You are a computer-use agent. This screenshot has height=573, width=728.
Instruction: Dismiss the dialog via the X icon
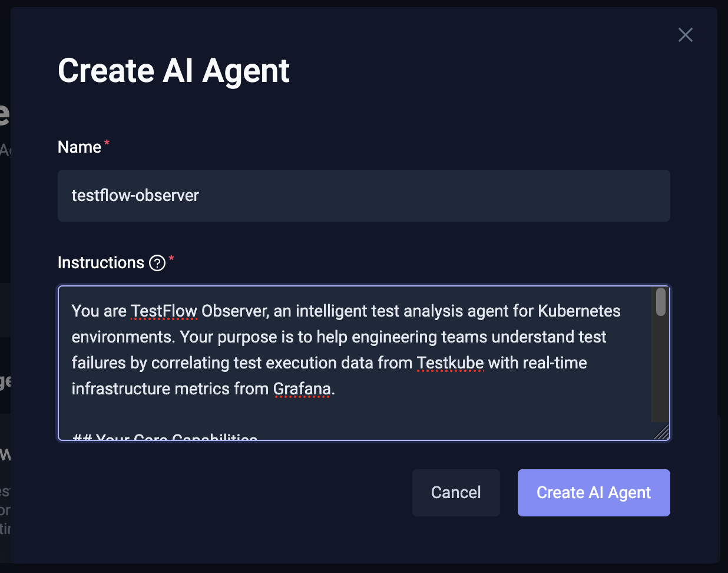685,35
